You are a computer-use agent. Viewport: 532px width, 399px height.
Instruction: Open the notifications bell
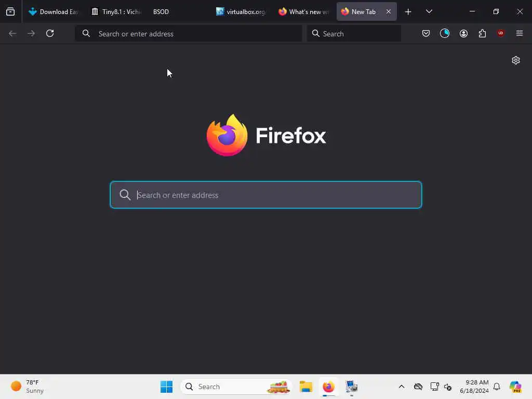click(497, 387)
